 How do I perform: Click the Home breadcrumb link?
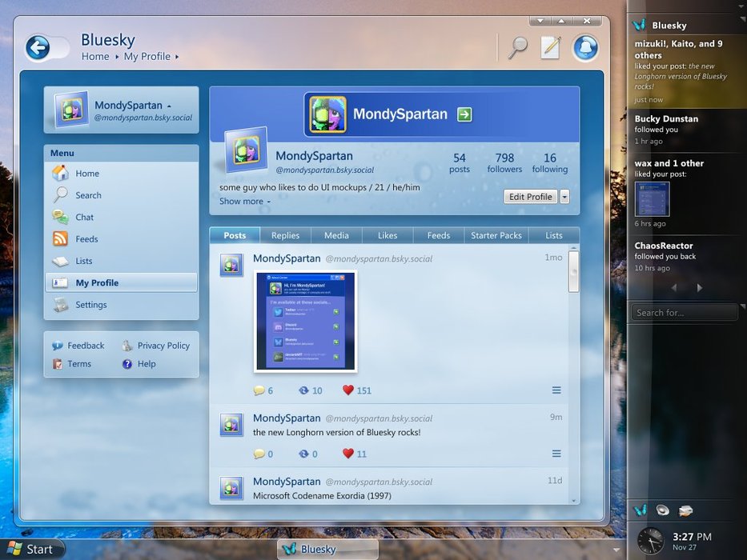95,57
